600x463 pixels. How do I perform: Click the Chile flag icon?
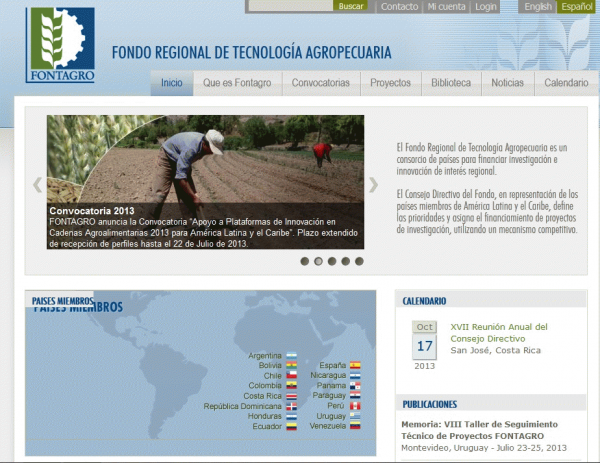click(291, 376)
